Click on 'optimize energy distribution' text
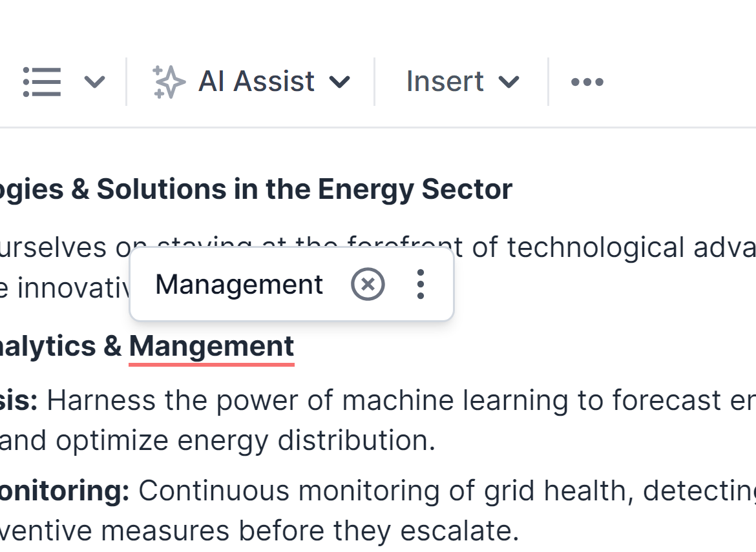Screen dimensions: 756x552 246,441
